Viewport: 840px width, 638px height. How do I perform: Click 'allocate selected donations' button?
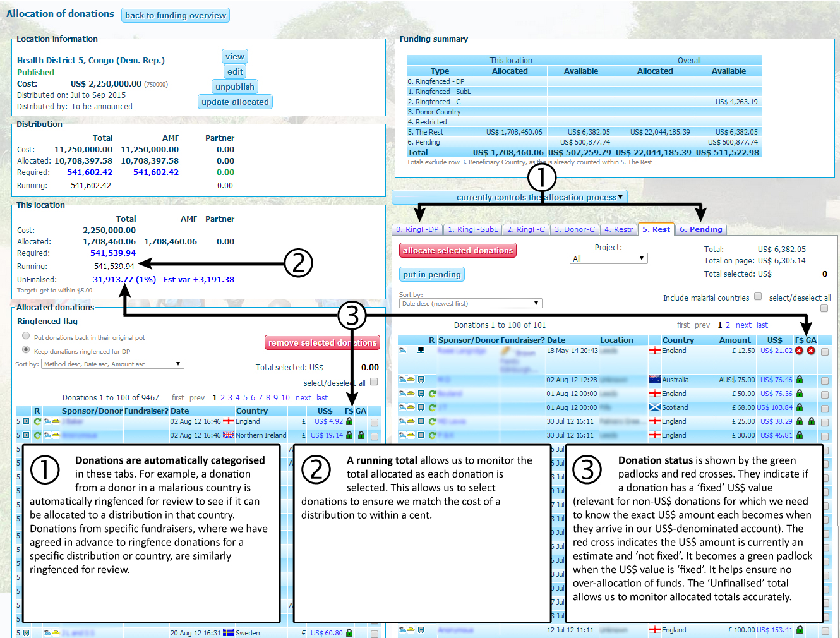coord(458,251)
